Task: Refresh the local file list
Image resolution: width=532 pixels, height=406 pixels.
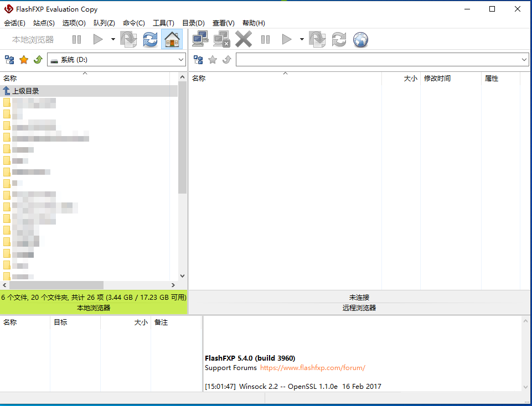Action: coord(150,40)
